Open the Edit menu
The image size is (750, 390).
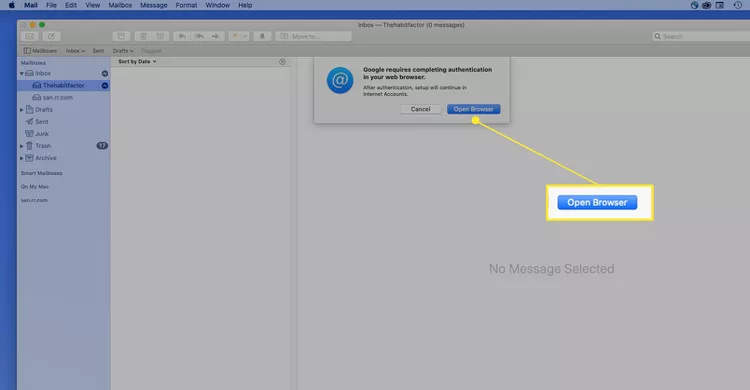(71, 5)
